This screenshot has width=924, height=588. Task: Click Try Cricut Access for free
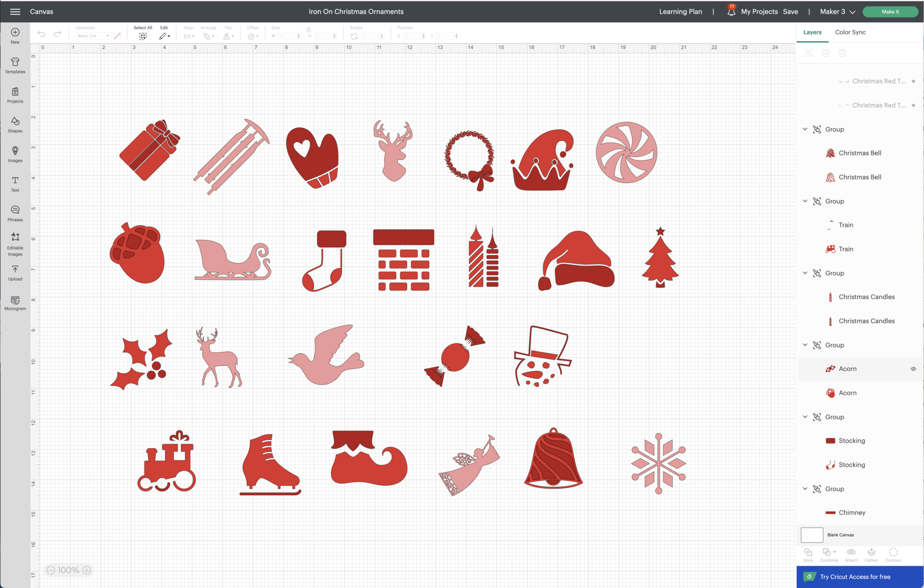[855, 577]
